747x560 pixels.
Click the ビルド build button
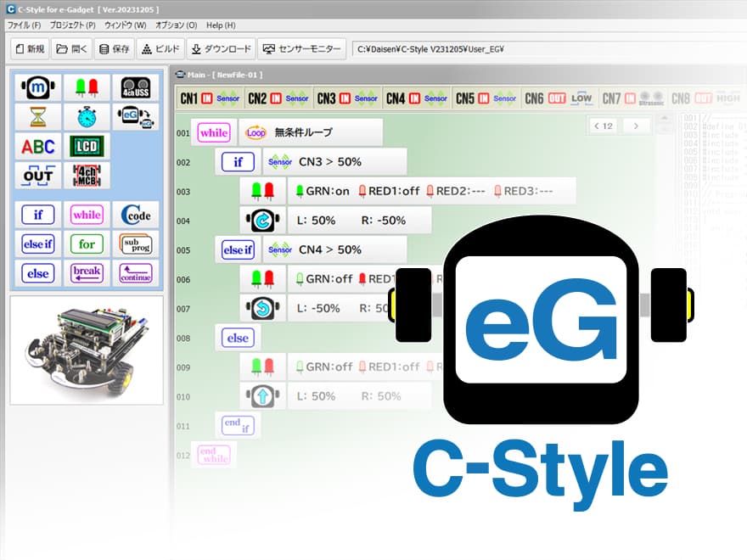click(159, 48)
